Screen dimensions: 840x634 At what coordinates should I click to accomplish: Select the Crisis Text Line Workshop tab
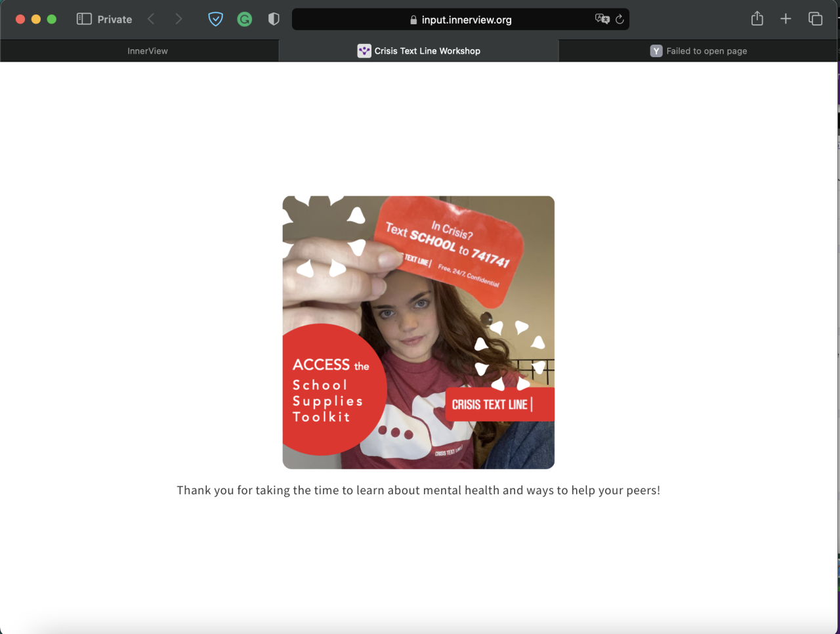click(419, 51)
